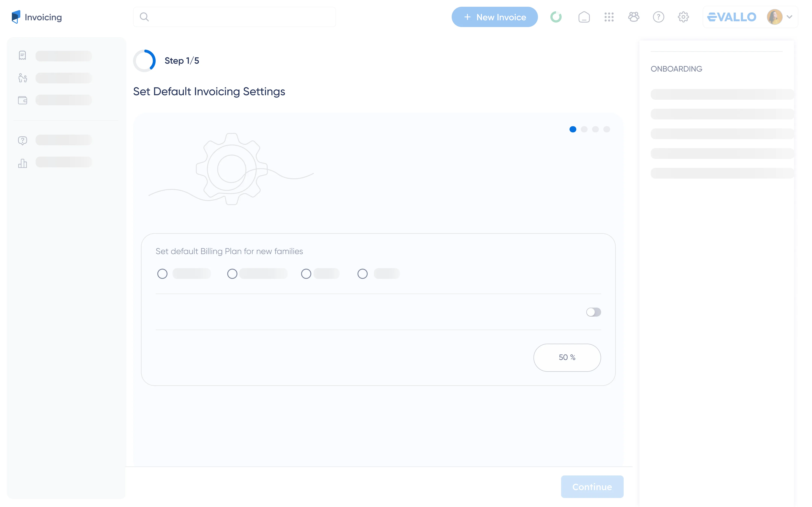Click the people group icon in header
812x507 pixels.
pyautogui.click(x=633, y=17)
